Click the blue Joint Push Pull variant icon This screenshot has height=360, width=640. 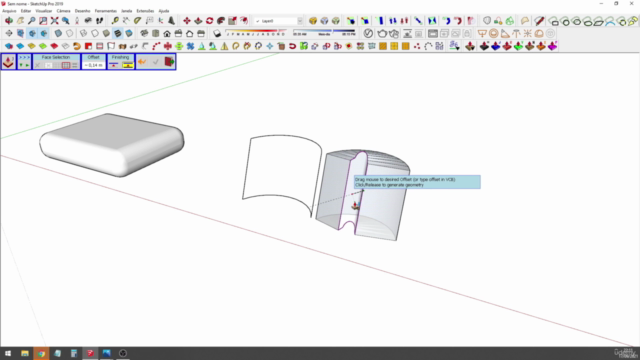point(496,46)
